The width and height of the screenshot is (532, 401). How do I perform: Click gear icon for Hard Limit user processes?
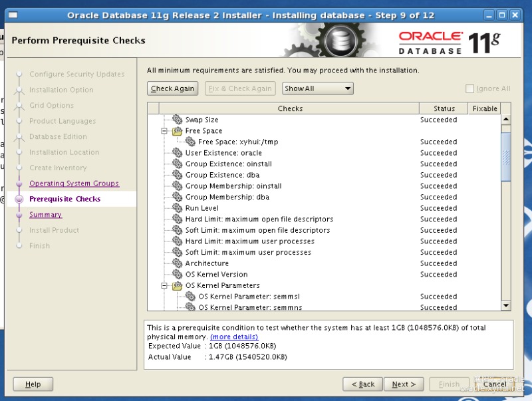(x=177, y=241)
